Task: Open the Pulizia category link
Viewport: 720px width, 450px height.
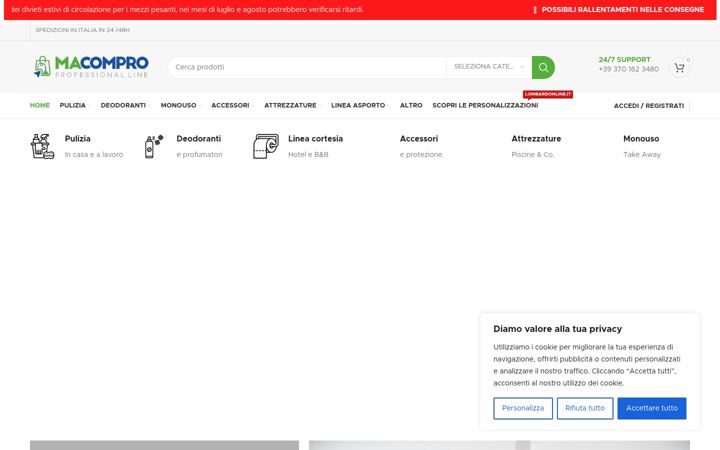Action: 78,139
